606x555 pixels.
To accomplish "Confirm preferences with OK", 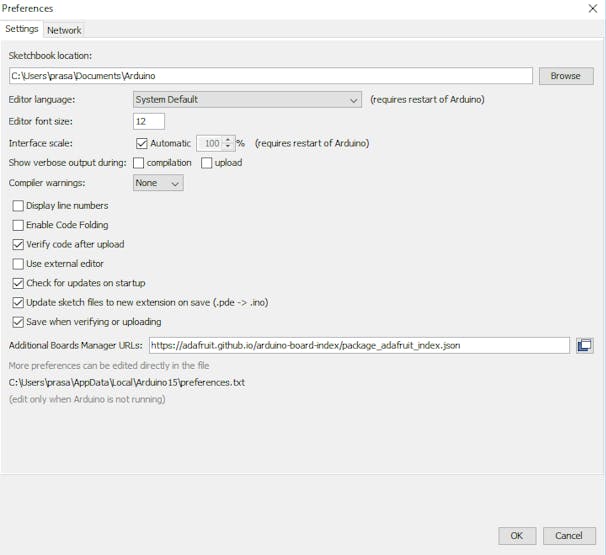I will [517, 536].
